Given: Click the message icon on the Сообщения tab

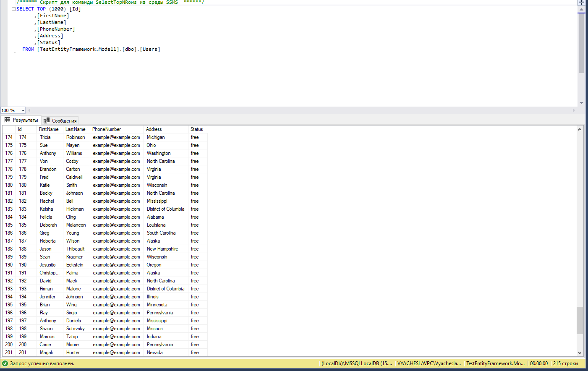Looking at the screenshot, I should [47, 120].
